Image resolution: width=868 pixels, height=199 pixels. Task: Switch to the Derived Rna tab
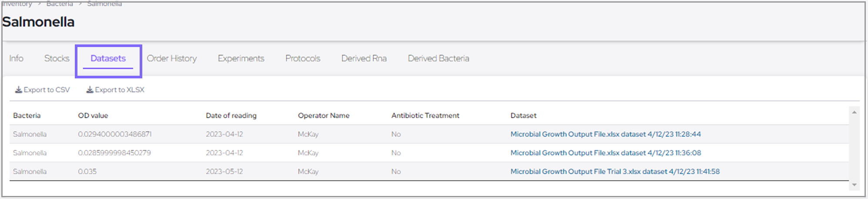click(x=364, y=58)
